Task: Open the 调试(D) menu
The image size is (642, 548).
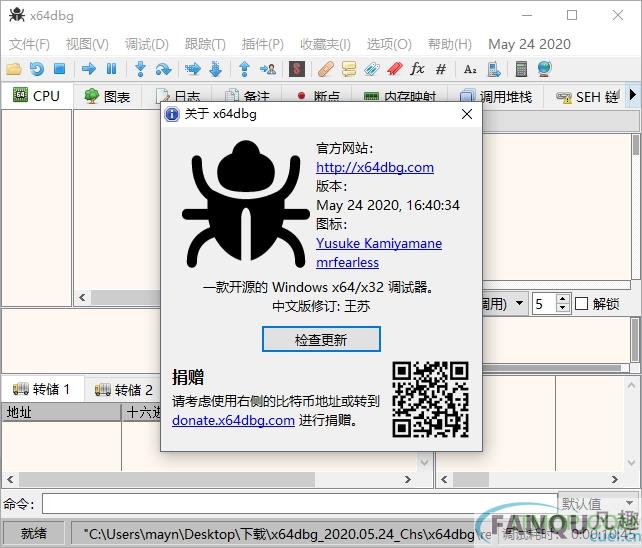Action: point(147,44)
